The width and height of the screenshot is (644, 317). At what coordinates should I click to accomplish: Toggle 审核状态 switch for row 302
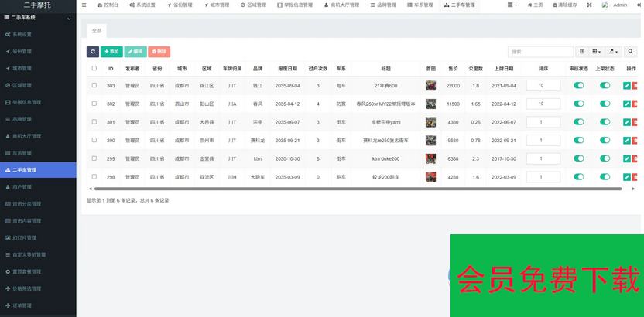(x=579, y=104)
